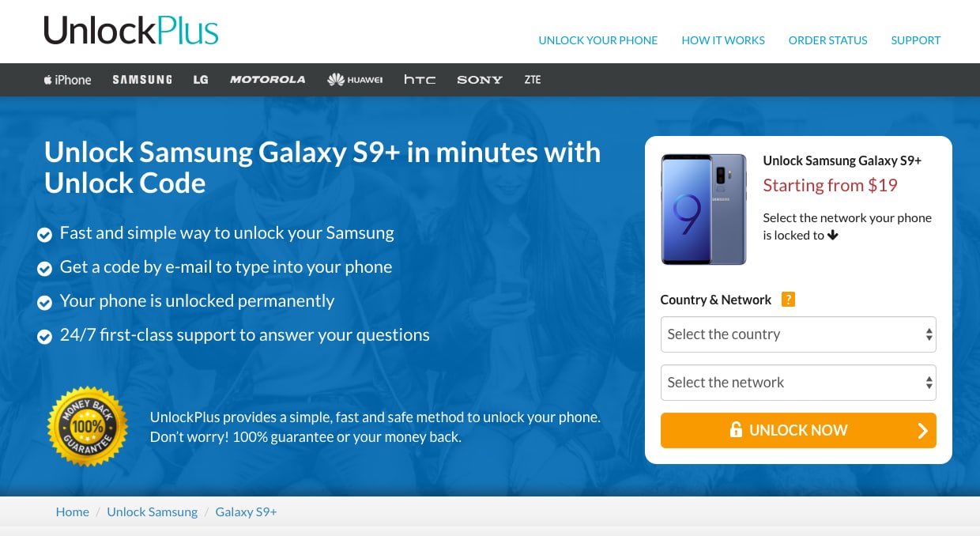Open the Select the country dropdown

point(798,334)
